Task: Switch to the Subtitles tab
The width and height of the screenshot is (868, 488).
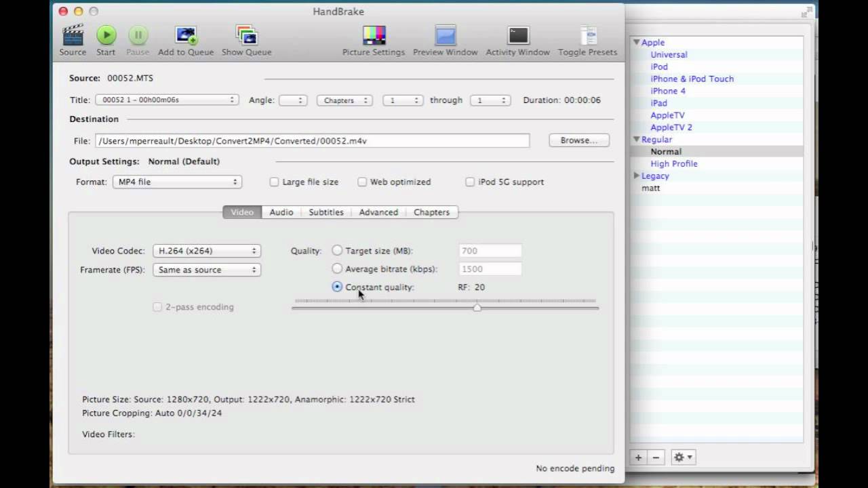Action: pyautogui.click(x=326, y=212)
